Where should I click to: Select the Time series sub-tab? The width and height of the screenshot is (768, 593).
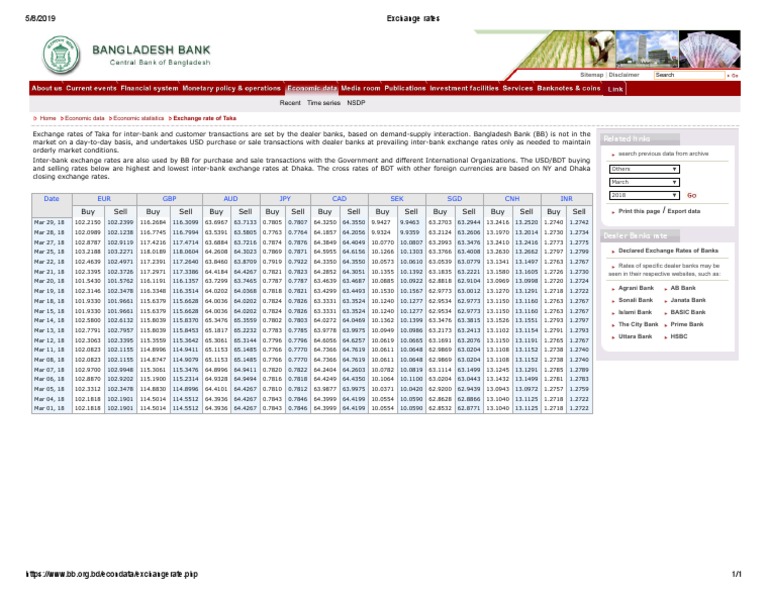pos(323,103)
